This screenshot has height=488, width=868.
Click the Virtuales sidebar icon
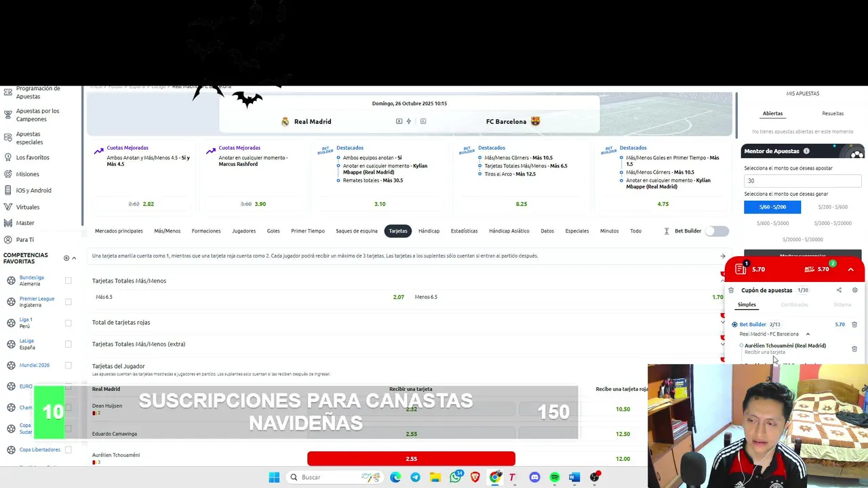click(x=8, y=207)
